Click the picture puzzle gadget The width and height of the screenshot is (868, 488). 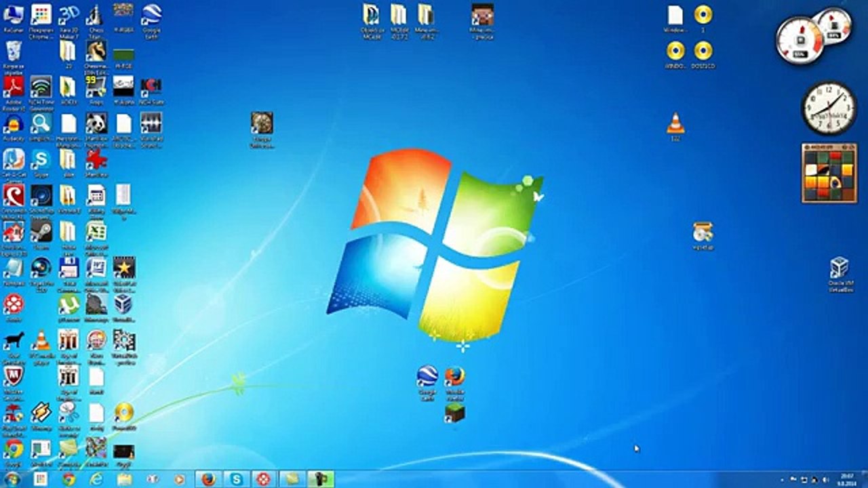click(829, 173)
